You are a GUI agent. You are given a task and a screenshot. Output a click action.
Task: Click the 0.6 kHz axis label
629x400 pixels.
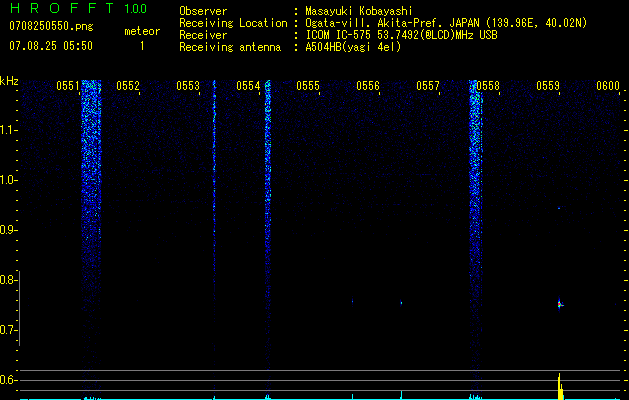point(8,380)
